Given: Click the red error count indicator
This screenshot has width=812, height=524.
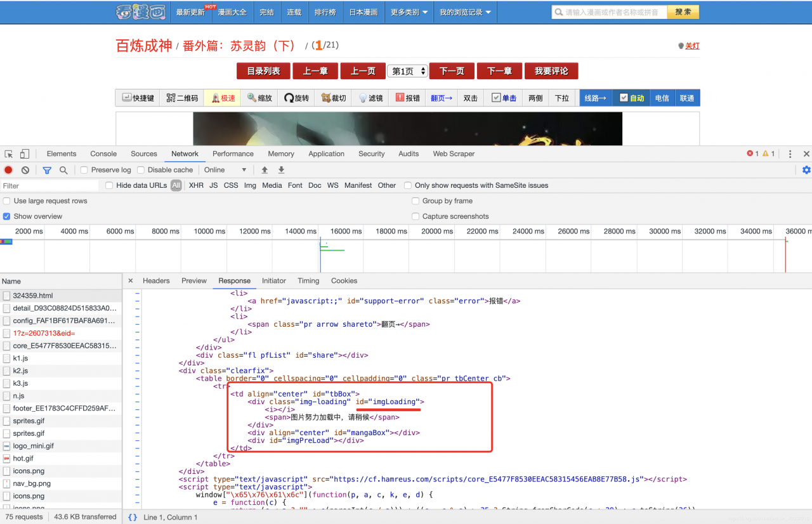Looking at the screenshot, I should [x=753, y=154].
